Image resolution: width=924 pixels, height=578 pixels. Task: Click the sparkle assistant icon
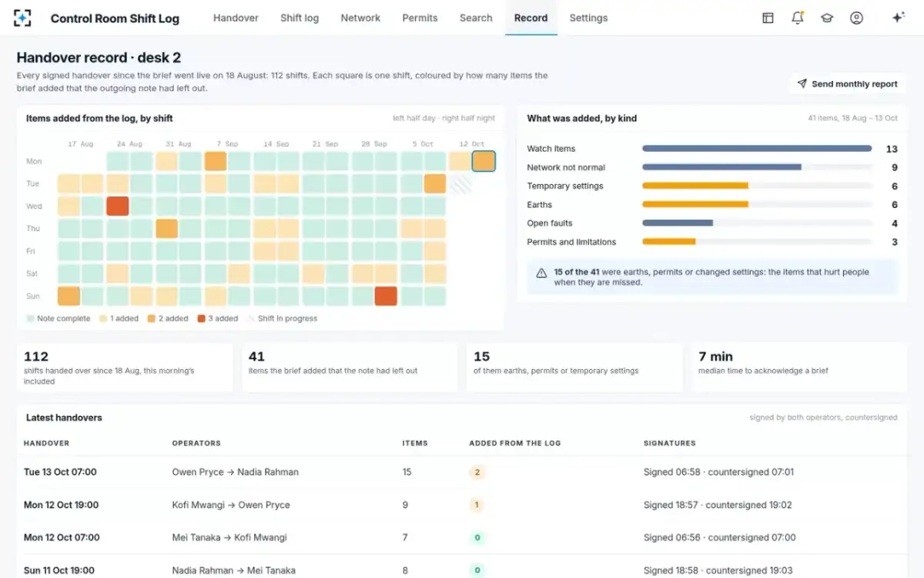coord(898,18)
